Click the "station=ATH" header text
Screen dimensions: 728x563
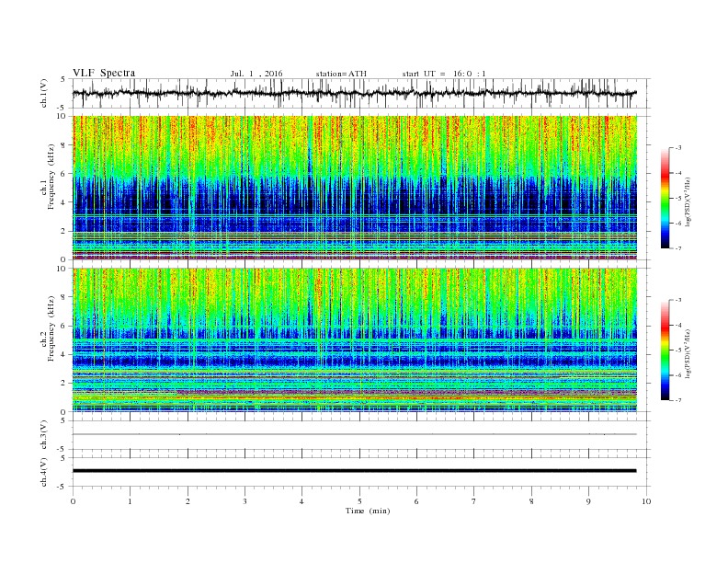click(x=341, y=74)
